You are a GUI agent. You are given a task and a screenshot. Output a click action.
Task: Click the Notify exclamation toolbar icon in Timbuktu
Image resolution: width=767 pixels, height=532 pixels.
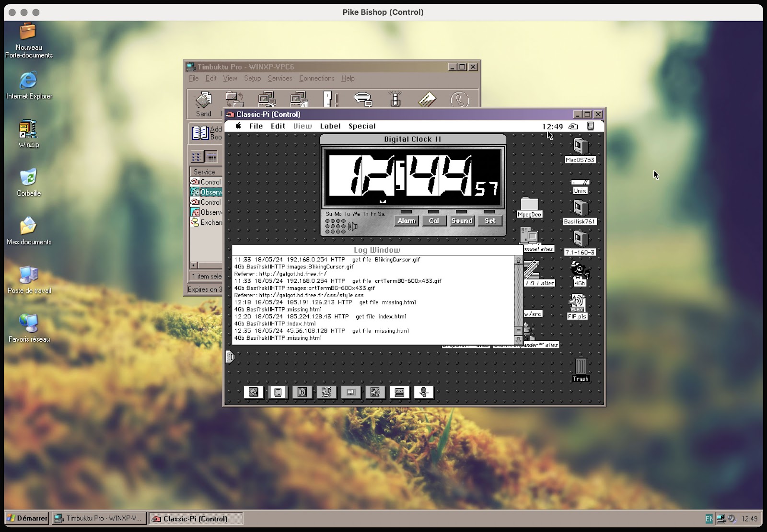click(x=331, y=99)
